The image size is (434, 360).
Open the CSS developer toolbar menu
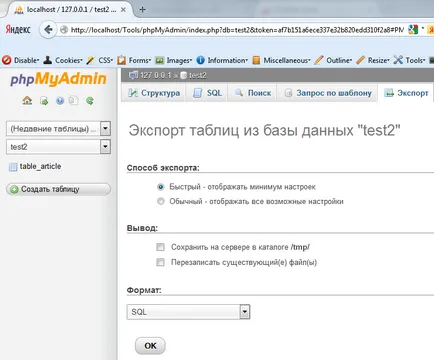pos(100,60)
